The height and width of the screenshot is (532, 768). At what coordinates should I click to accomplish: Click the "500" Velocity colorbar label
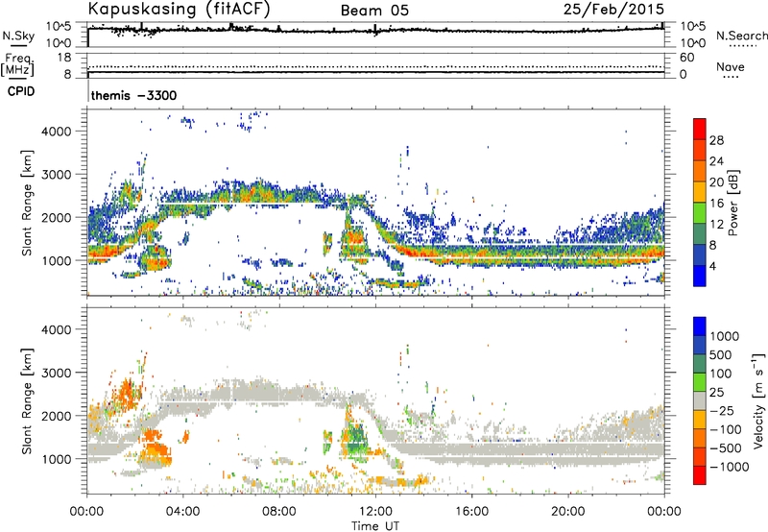tap(721, 354)
